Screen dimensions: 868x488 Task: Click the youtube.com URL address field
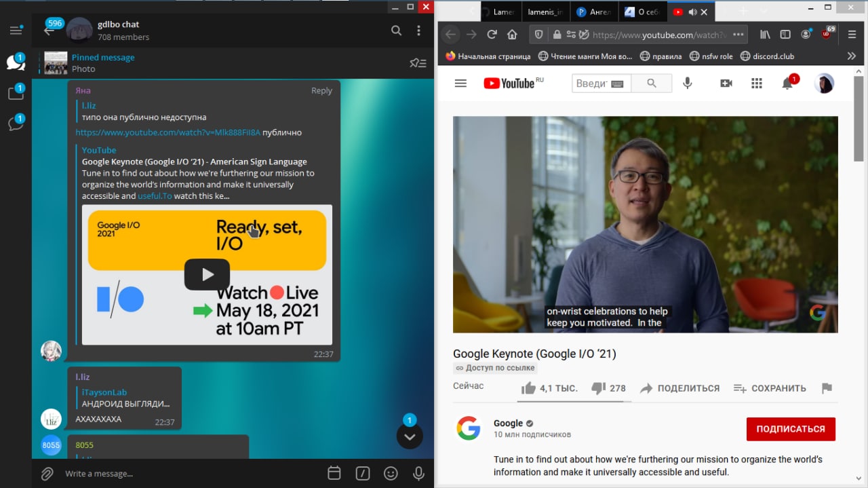point(659,35)
